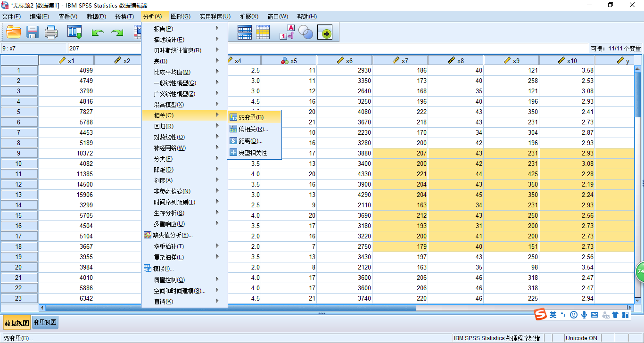This screenshot has width=644, height=343.
Task: Select row header 18
Action: (x=19, y=246)
